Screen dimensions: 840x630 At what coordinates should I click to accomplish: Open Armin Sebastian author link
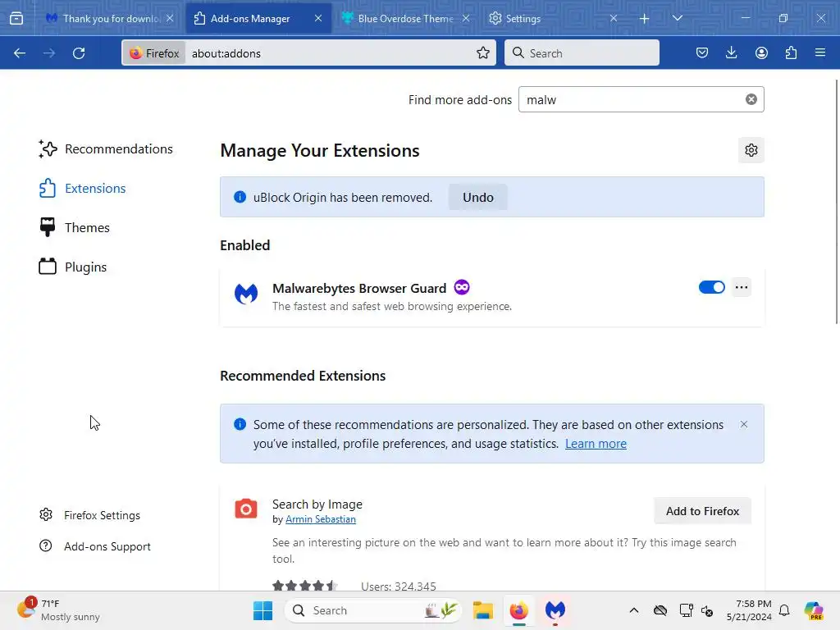[321, 519]
